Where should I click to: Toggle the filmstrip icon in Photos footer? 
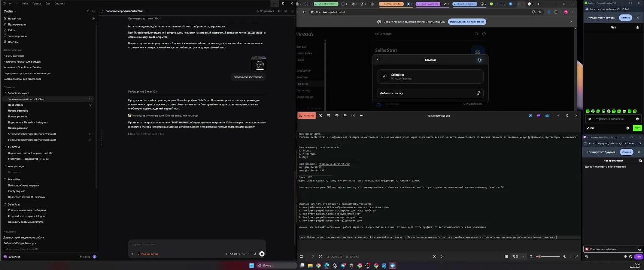point(301,256)
